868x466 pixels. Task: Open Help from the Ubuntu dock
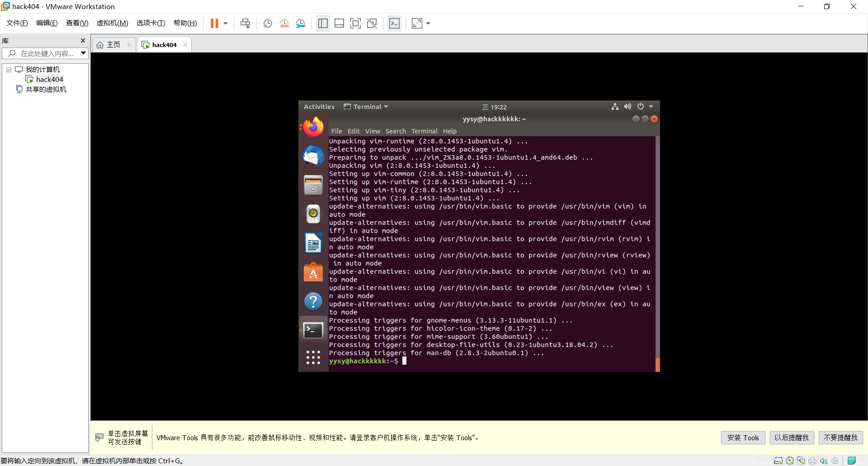point(313,301)
